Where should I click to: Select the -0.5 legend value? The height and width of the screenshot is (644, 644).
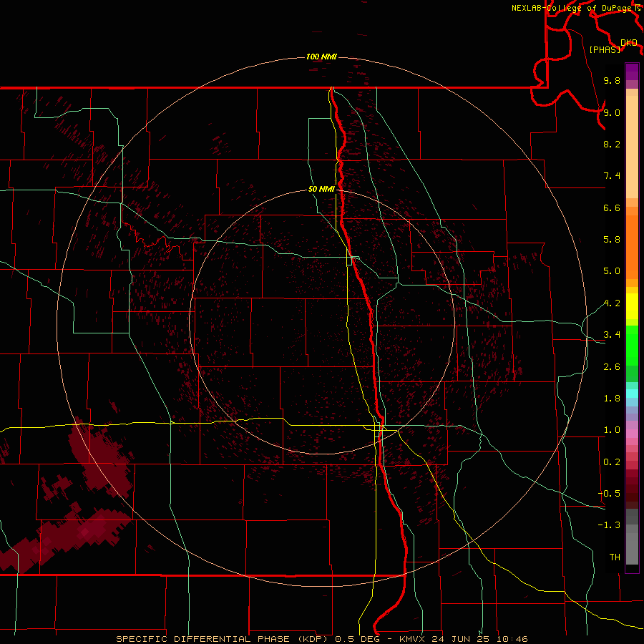tap(609, 494)
